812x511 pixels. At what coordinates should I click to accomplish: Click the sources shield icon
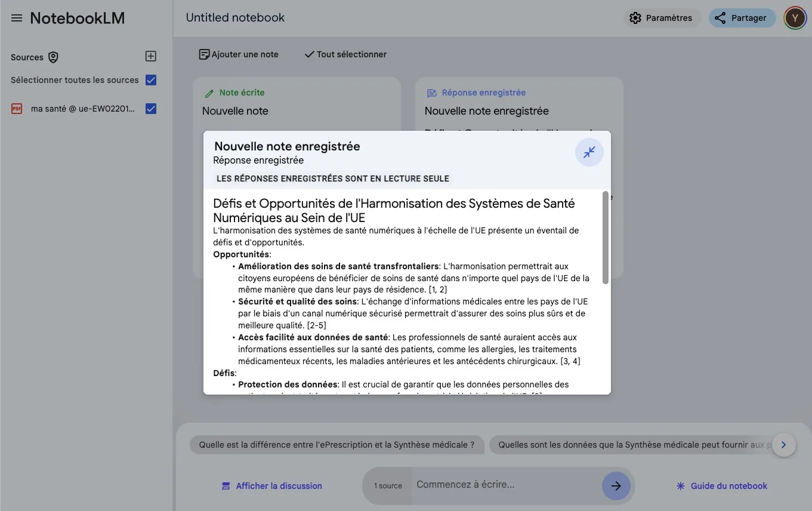(54, 57)
